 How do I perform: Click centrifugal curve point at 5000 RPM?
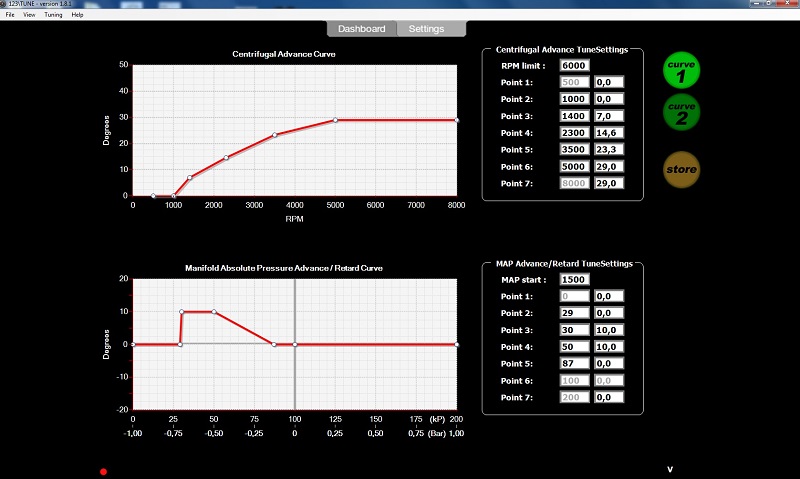click(335, 120)
